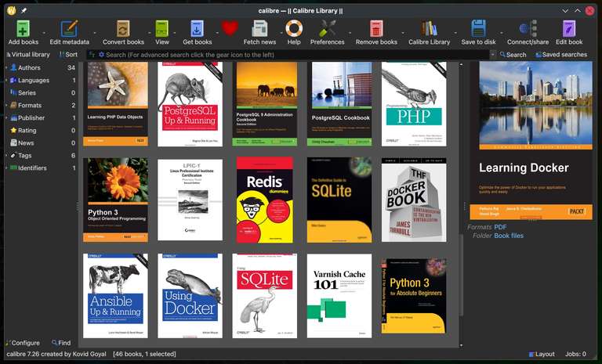Open the Edit metadata tool
Screen dimensions: 602x364
[69, 30]
